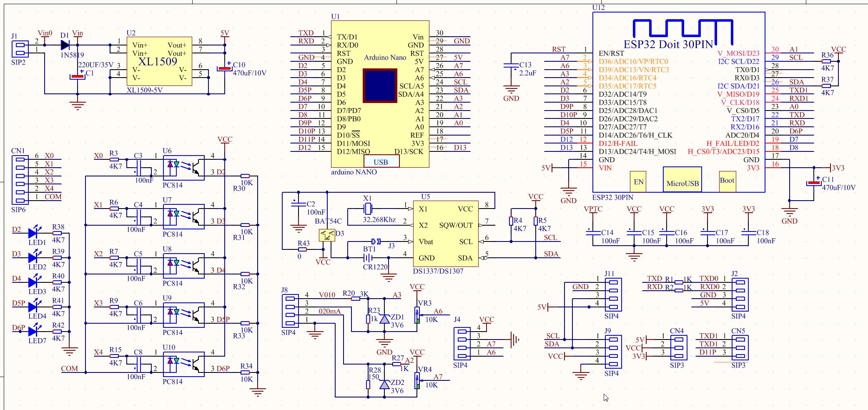868x410 pixels.
Task: Select the CN4 SIP3 power selector header
Action: click(x=679, y=347)
